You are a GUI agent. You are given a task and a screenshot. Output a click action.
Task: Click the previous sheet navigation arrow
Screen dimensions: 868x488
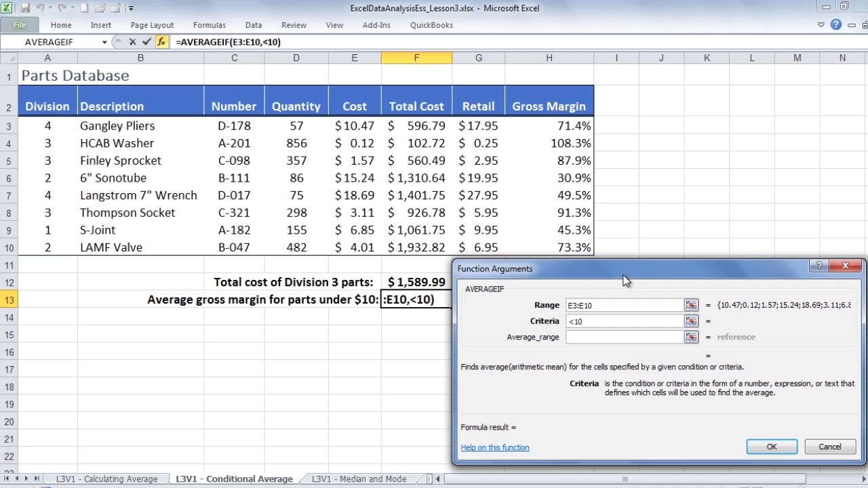[x=18, y=479]
